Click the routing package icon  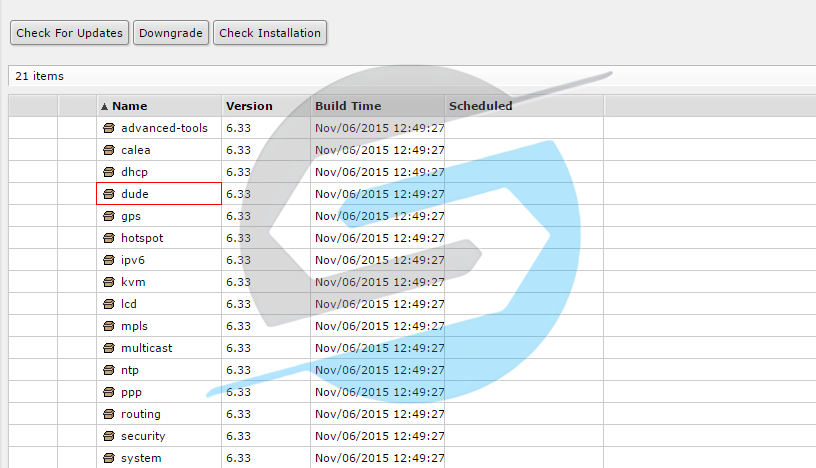(109, 414)
